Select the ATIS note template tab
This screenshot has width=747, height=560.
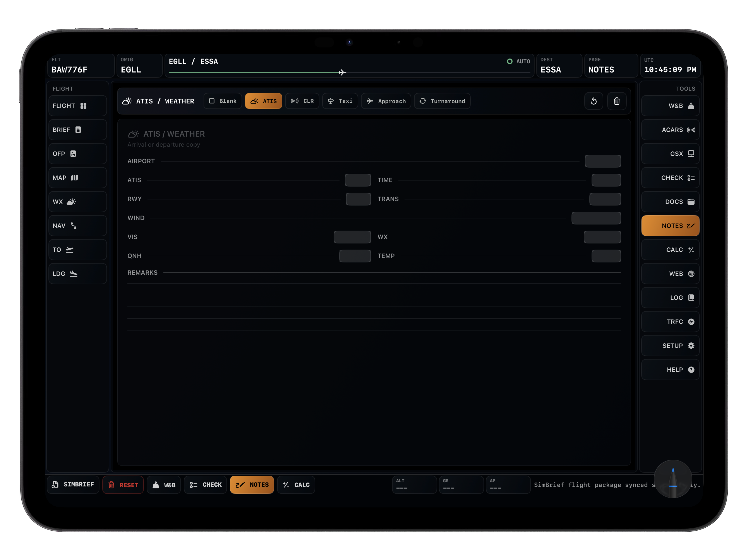pos(263,101)
